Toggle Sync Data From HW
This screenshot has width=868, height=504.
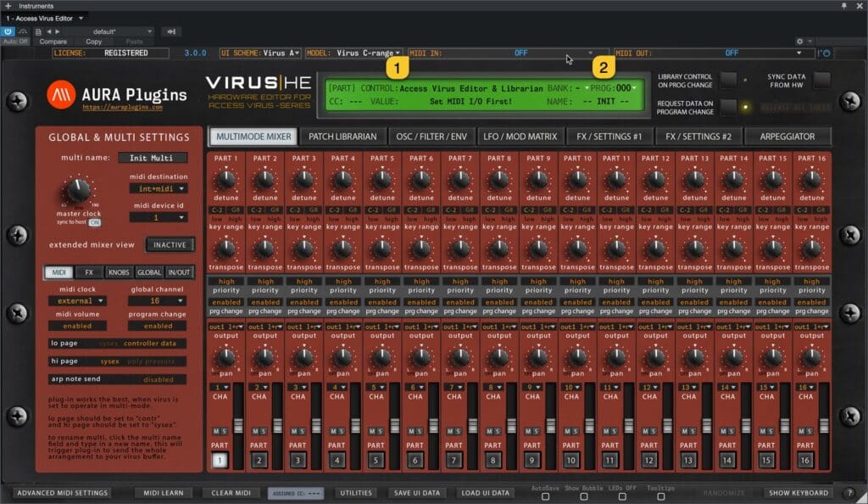click(x=822, y=80)
